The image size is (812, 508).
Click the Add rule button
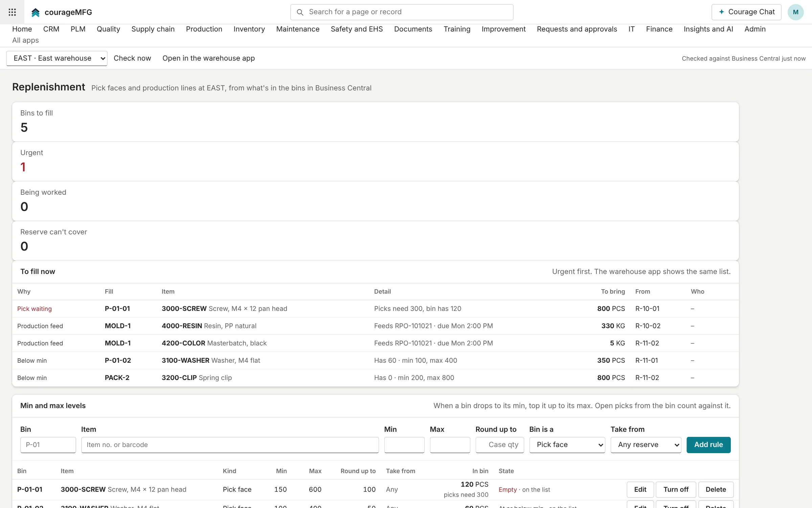(708, 445)
